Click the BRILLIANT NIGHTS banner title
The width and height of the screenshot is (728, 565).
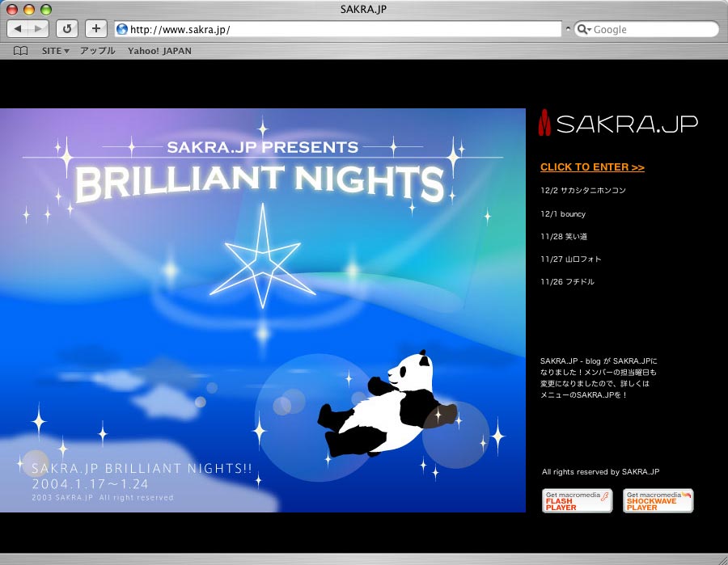coord(259,183)
